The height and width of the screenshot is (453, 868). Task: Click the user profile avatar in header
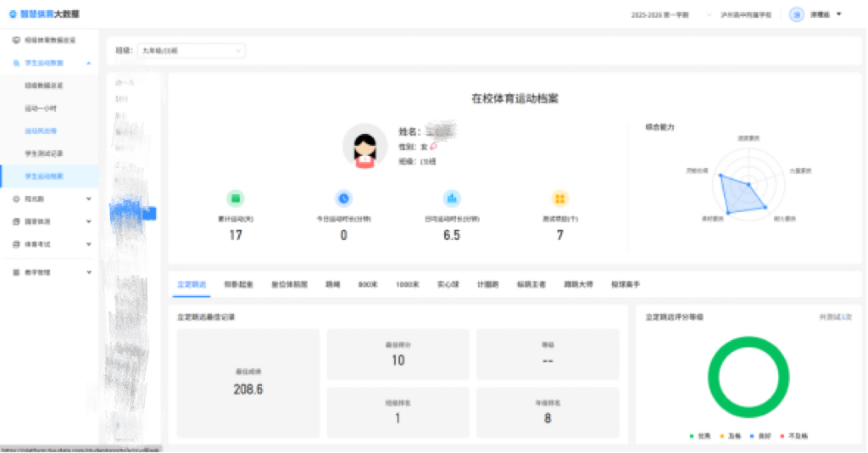click(797, 14)
